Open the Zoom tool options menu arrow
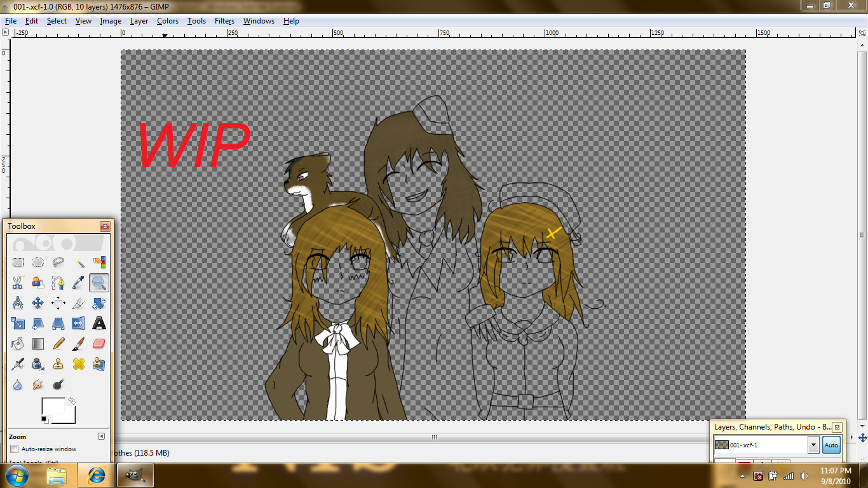The height and width of the screenshot is (488, 868). point(101,437)
